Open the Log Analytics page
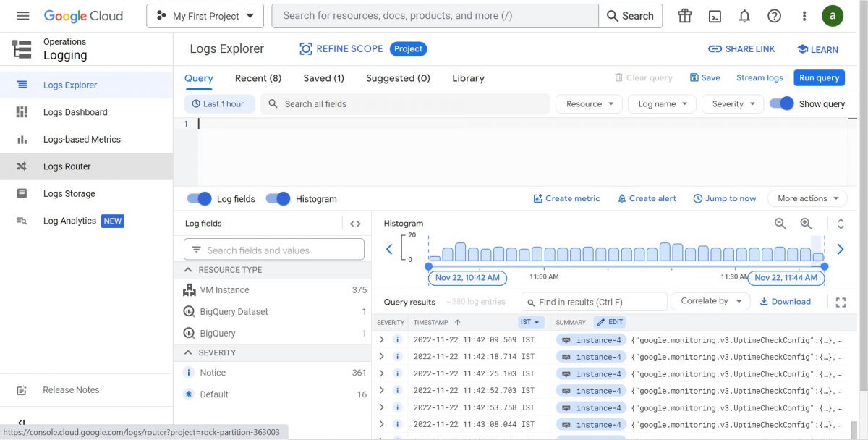 (69, 221)
